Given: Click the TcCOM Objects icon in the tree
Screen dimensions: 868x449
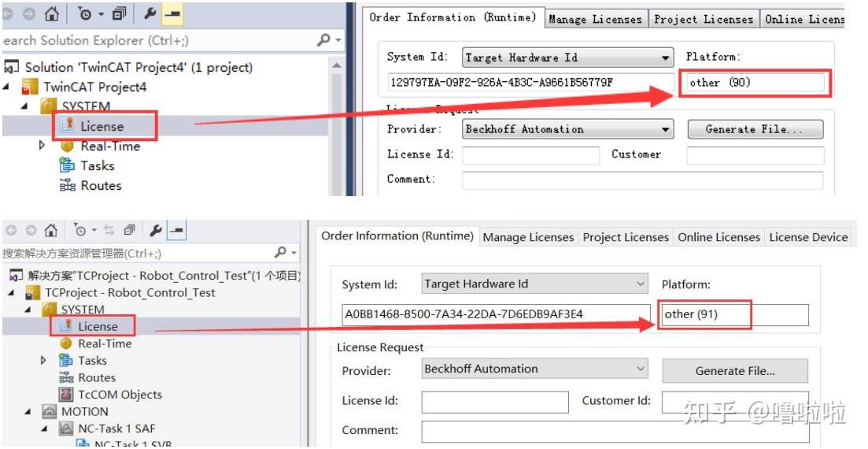Looking at the screenshot, I should [x=66, y=395].
